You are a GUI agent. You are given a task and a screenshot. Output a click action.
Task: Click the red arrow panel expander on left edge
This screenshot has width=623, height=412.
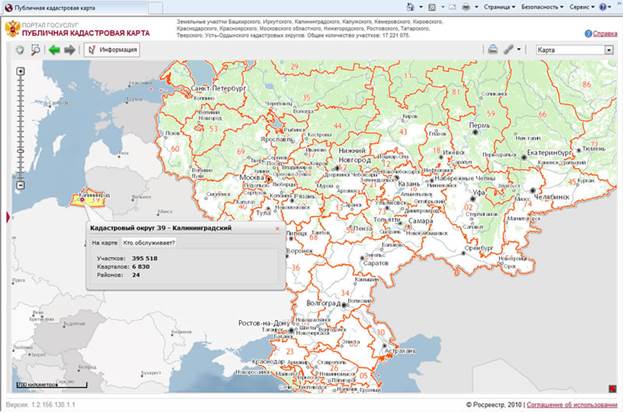tap(8, 217)
